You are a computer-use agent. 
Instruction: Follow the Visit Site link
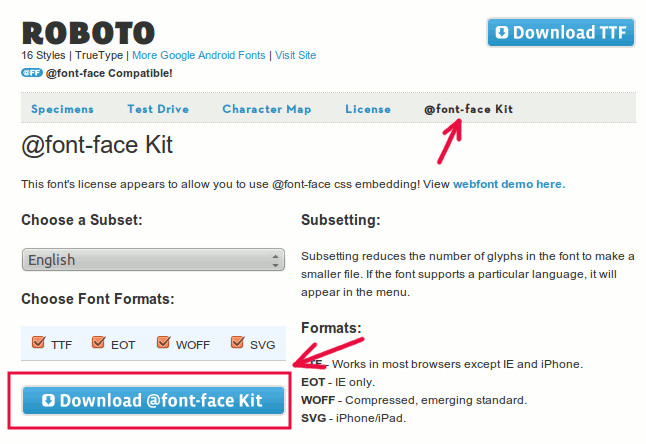point(295,55)
